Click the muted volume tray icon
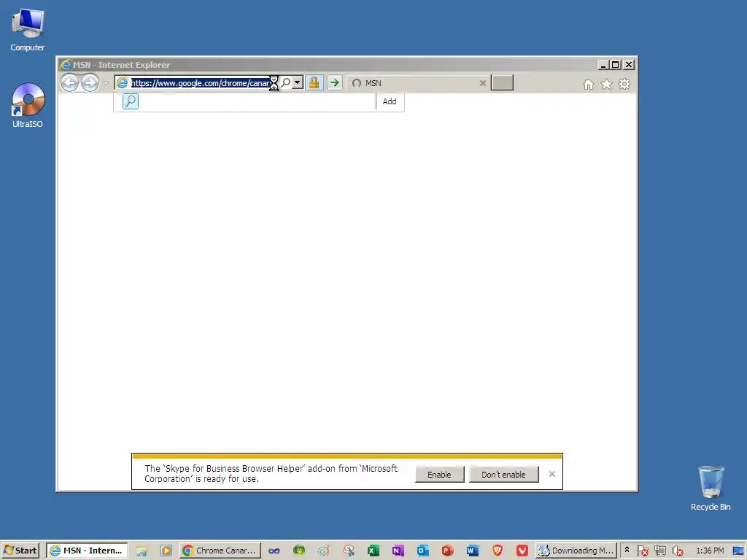This screenshot has width=747, height=560. pos(677,551)
